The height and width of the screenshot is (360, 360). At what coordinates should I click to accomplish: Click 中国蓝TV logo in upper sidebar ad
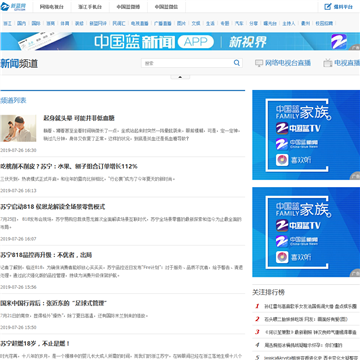[282, 129]
